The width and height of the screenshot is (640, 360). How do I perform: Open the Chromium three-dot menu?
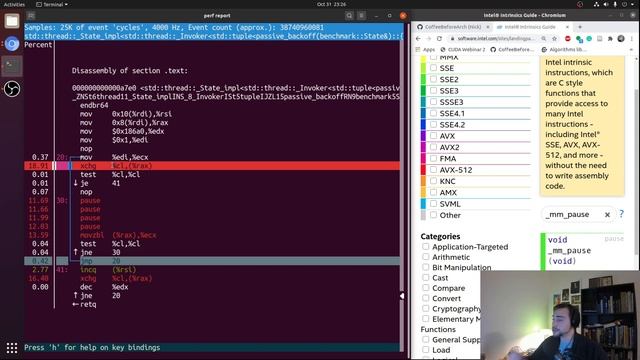pyautogui.click(x=632, y=38)
